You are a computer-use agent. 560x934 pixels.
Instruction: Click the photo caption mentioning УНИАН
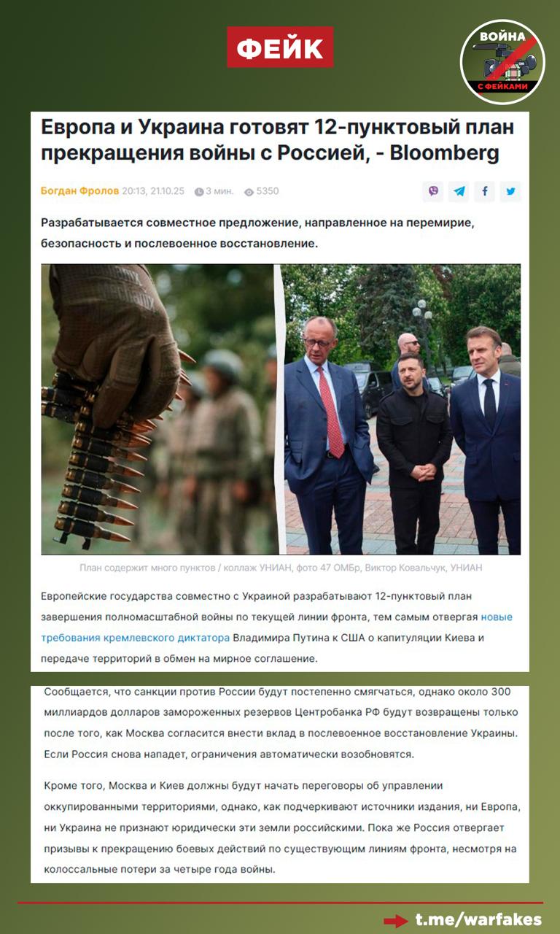coord(281,568)
